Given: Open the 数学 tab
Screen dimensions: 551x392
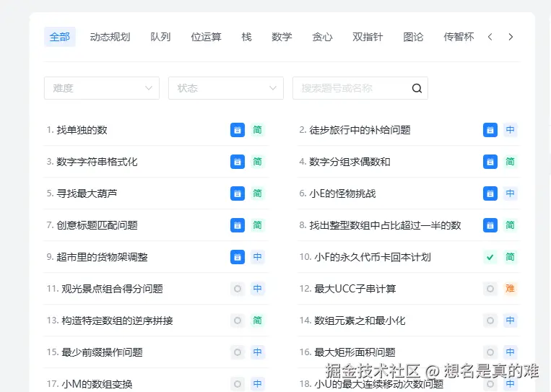Looking at the screenshot, I should tap(282, 37).
